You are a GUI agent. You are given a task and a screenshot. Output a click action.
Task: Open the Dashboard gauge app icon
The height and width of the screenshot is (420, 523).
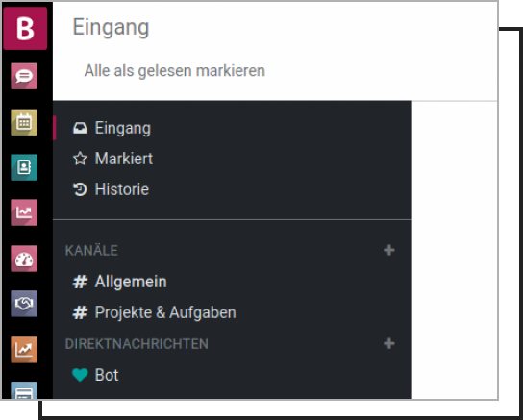24,259
